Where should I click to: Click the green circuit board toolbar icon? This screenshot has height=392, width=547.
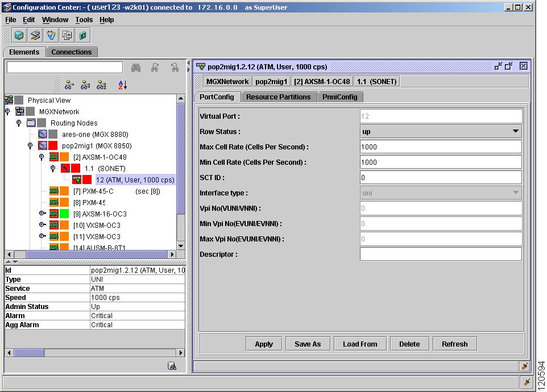point(83,35)
